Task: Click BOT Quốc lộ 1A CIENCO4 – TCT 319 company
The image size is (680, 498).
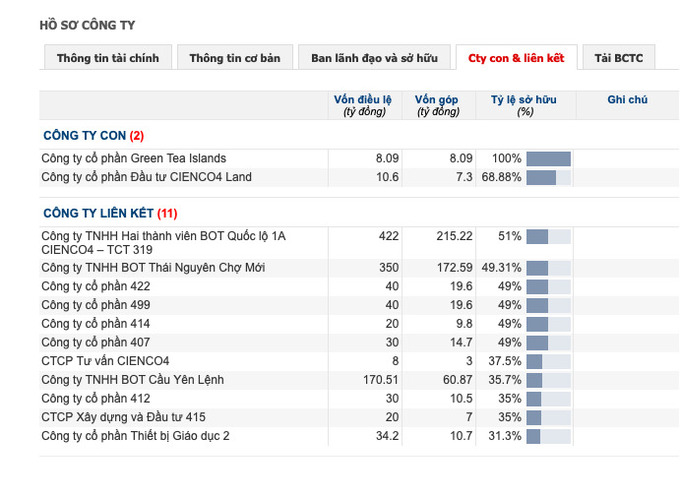Action: 163,242
